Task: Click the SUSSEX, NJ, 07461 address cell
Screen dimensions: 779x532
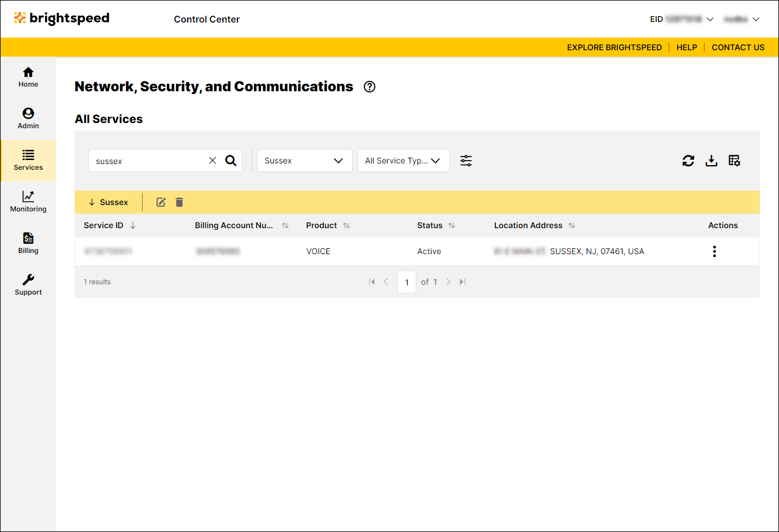Action: (x=569, y=251)
